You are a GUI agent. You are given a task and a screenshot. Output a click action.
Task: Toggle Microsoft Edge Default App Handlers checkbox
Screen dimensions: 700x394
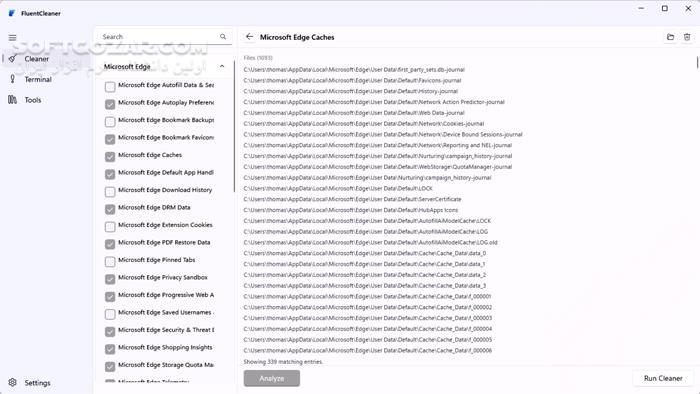coord(110,174)
